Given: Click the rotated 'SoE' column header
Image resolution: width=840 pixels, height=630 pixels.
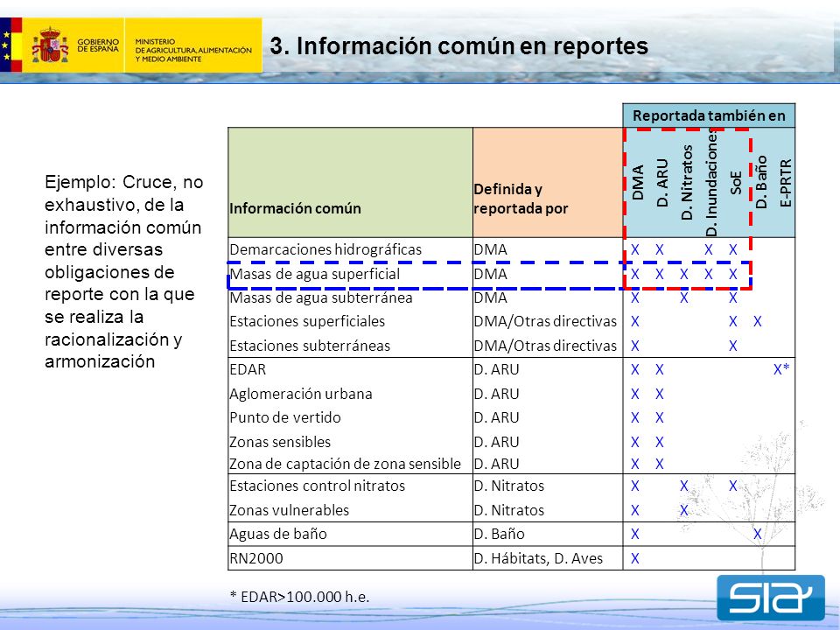Looking at the screenshot, I should pyautogui.click(x=736, y=183).
